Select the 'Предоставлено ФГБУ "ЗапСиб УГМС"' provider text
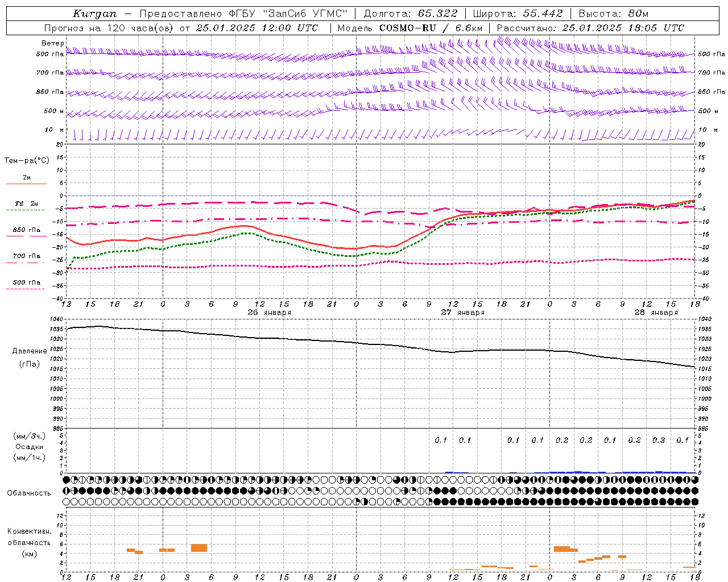Image resolution: width=728 pixels, height=582 pixels. click(x=243, y=14)
